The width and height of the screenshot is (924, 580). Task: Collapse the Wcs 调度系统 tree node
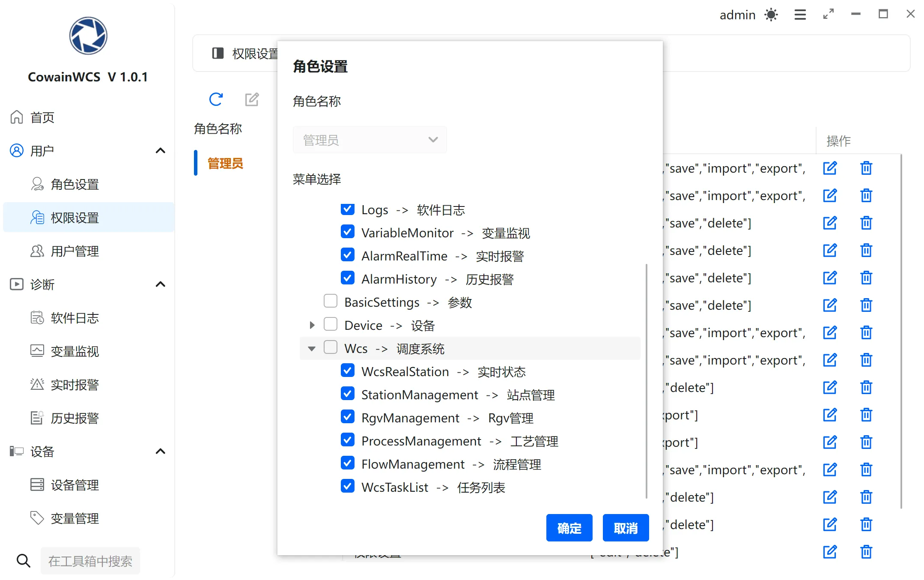312,349
